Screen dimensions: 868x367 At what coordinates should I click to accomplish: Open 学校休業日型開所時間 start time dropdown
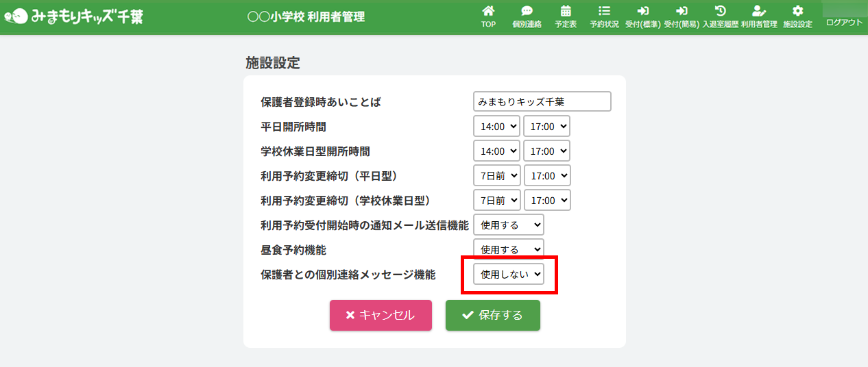(496, 151)
